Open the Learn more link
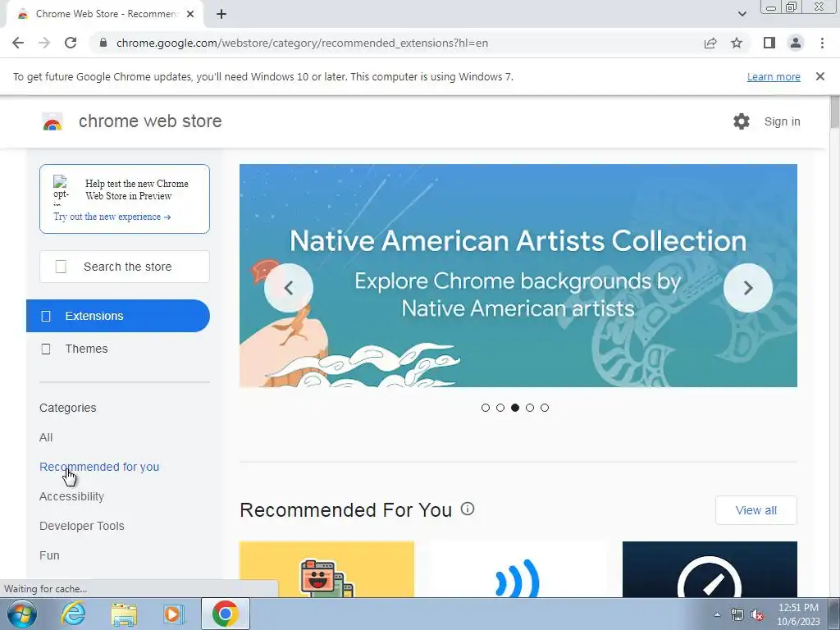Image resolution: width=840 pixels, height=630 pixels. pyautogui.click(x=774, y=76)
